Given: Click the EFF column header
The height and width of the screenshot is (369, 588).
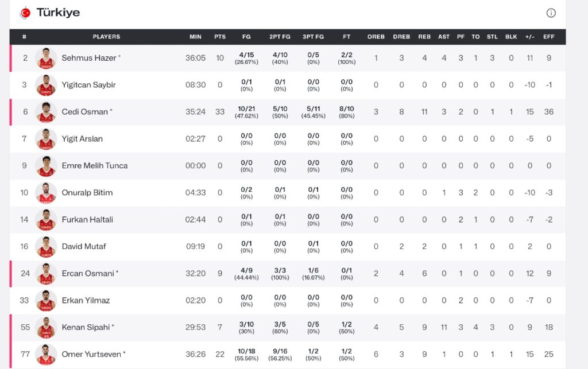Looking at the screenshot, I should click(548, 37).
